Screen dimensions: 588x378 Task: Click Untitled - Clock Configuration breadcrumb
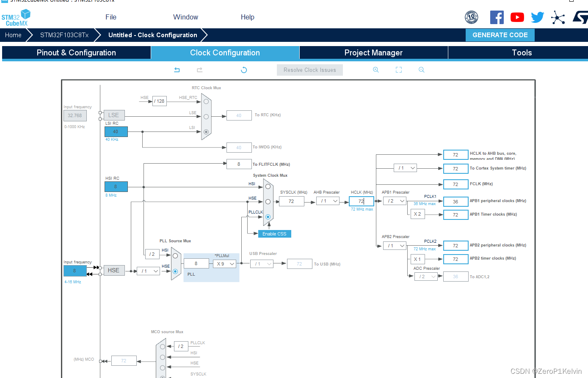coord(153,35)
